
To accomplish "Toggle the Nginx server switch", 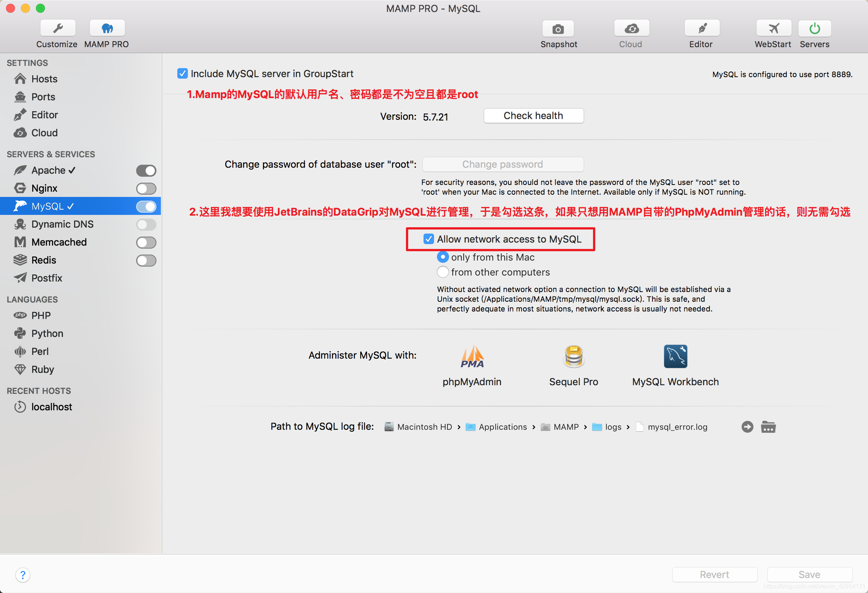I will click(146, 189).
